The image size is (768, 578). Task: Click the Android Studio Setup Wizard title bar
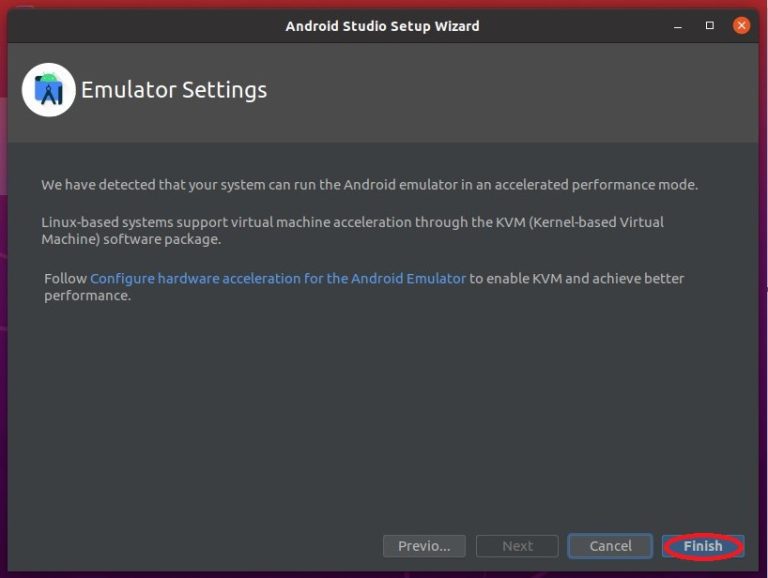[x=383, y=26]
